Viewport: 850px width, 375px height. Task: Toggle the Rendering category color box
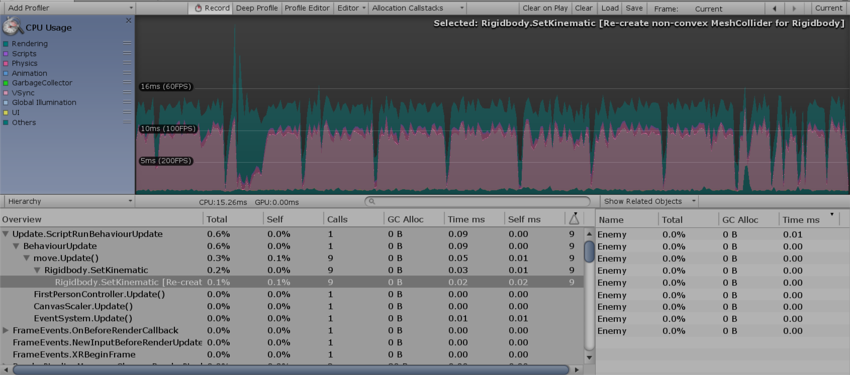[x=5, y=44]
